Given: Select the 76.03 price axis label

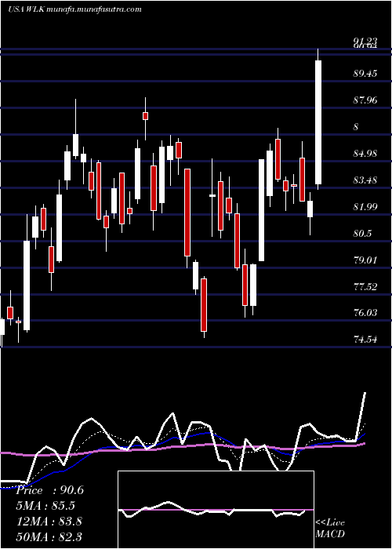Looking at the screenshot, I should [x=365, y=312].
